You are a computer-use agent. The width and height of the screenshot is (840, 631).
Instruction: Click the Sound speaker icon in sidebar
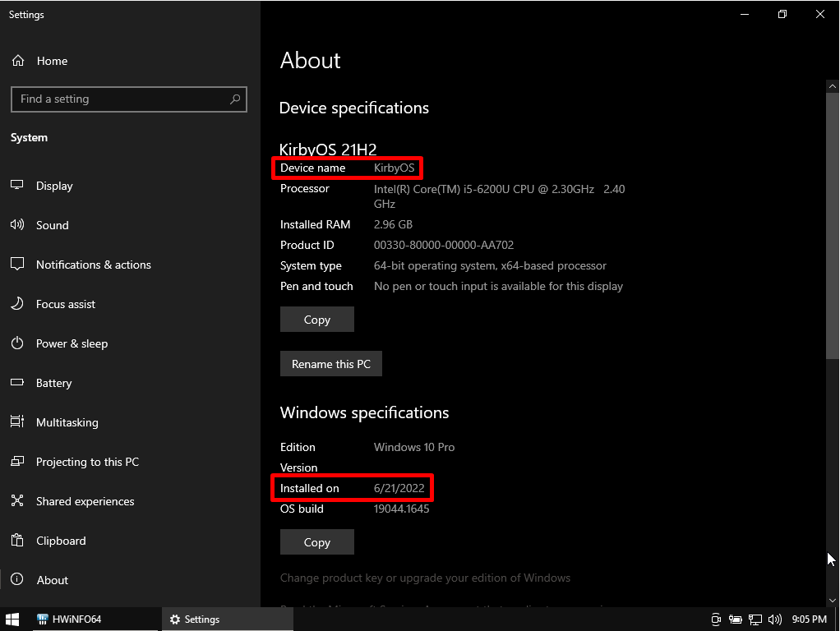point(17,224)
